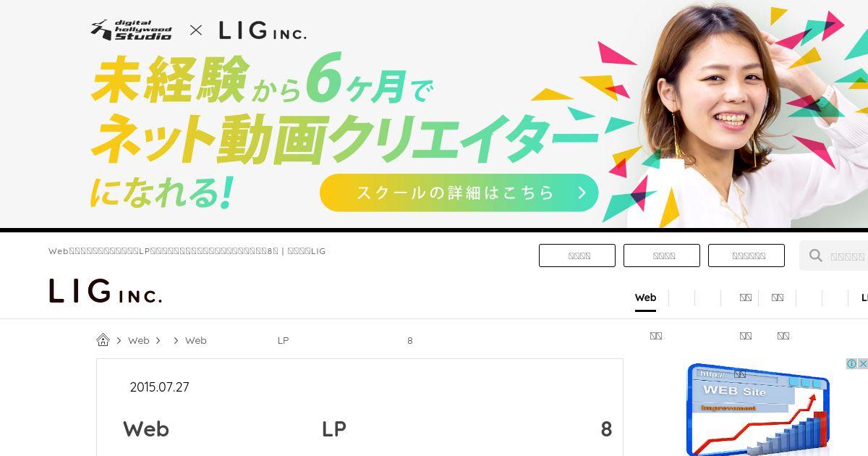Click the article title beginning with Web

click(x=367, y=429)
